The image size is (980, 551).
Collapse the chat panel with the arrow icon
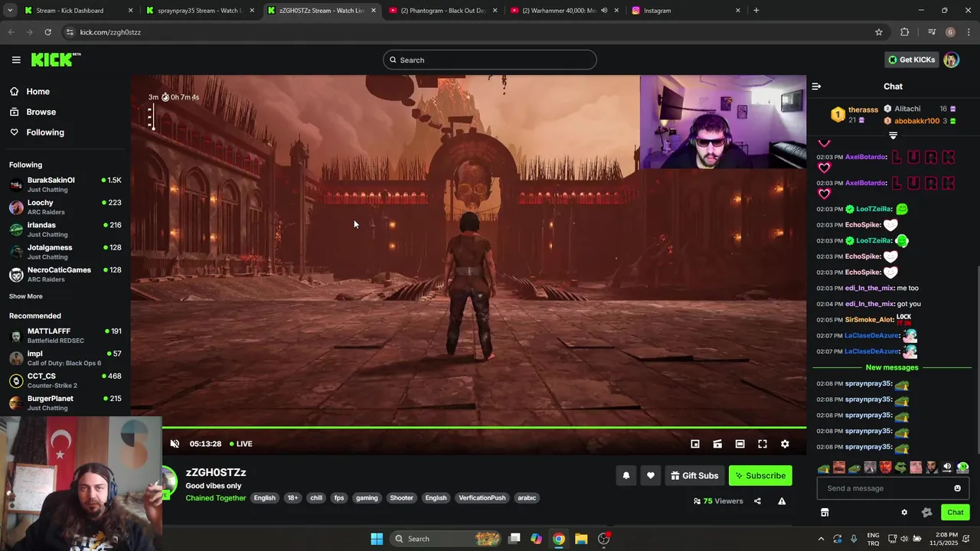coord(816,86)
